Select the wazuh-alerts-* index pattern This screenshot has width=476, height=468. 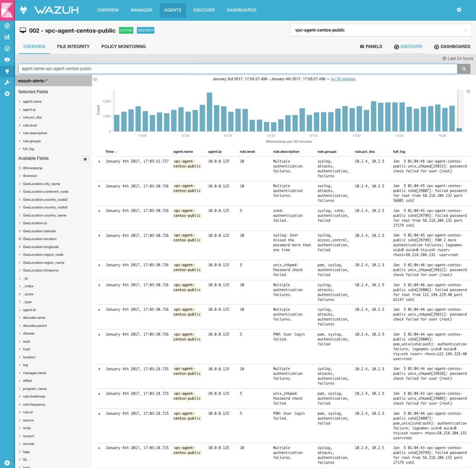(54, 81)
